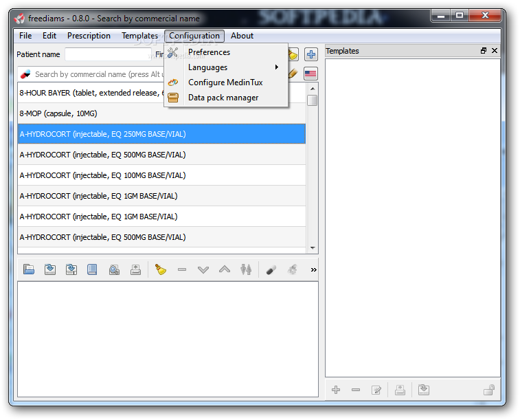
Task: Move selected drug down with chevron
Action: pos(203,269)
